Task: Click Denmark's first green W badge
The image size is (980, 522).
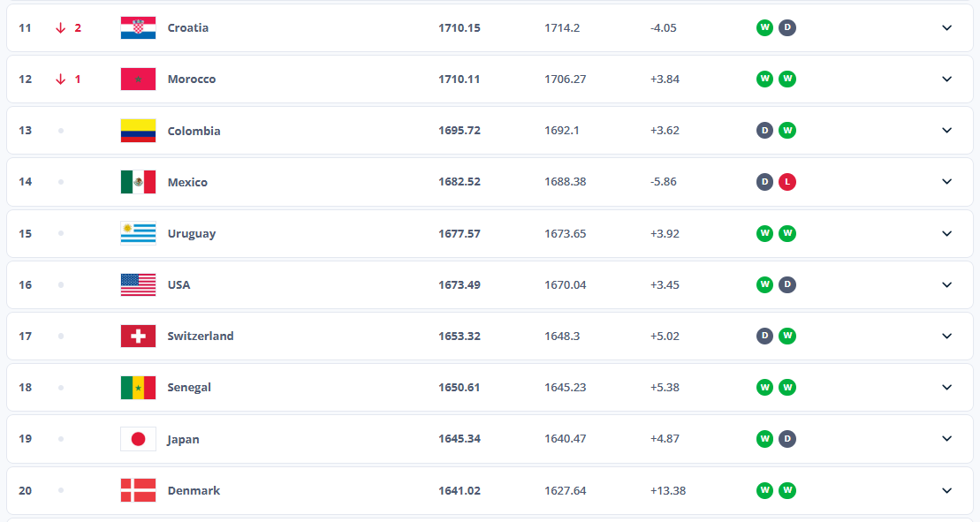Action: (764, 490)
